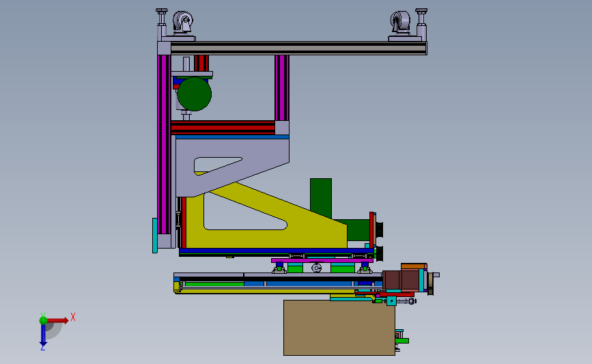Select the dark green rectangular block behind bracket
Screen dimensions: 592x364
tap(321, 197)
